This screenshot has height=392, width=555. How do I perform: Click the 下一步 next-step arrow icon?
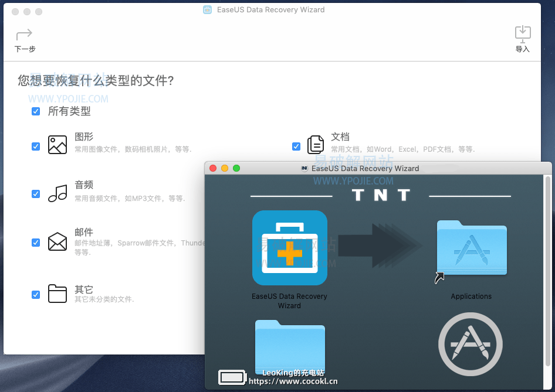tap(24, 35)
